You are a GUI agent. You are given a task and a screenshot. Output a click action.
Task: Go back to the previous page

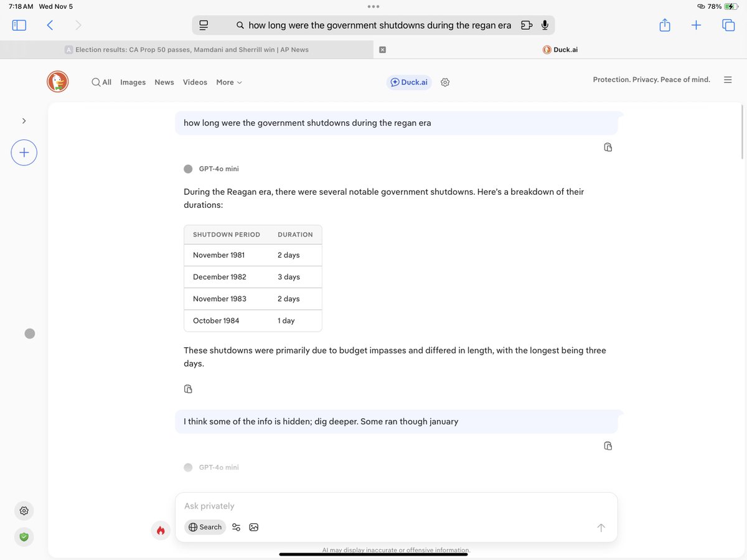[x=50, y=26]
